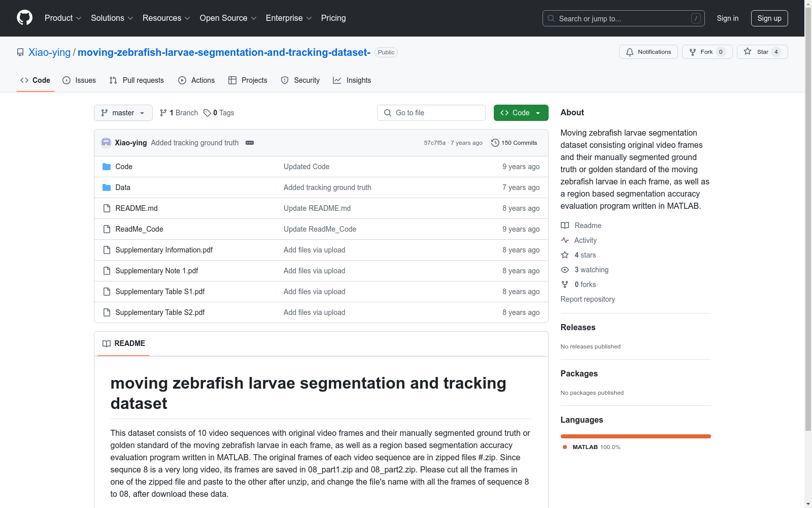Viewport: 812px width, 508px height.
Task: Open the 'Updated Code' commit message
Action: pyautogui.click(x=307, y=167)
